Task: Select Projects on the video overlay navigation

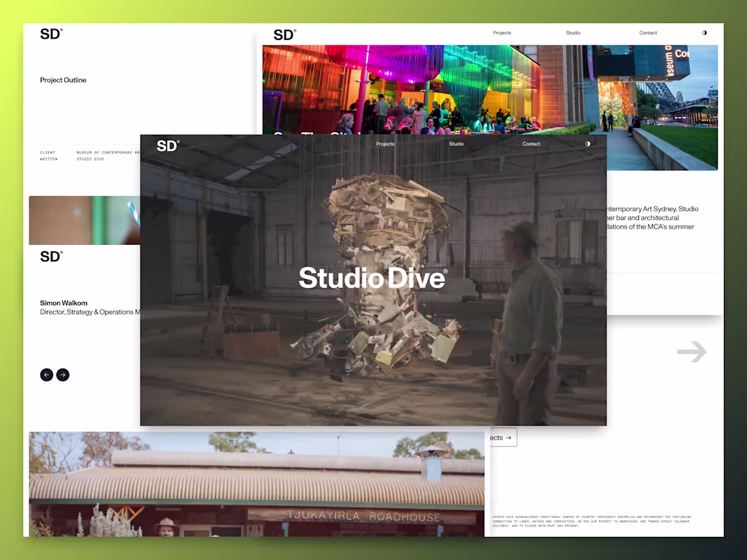Action: point(385,143)
